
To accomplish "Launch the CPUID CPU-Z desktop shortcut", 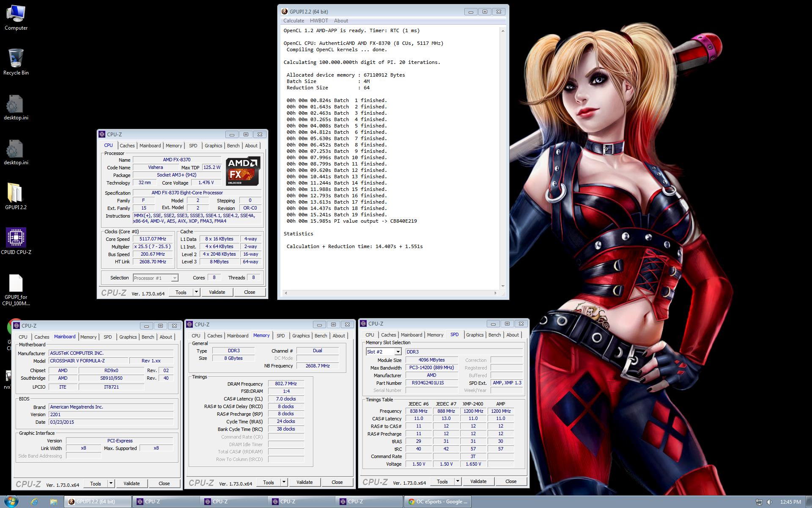I will click(16, 242).
